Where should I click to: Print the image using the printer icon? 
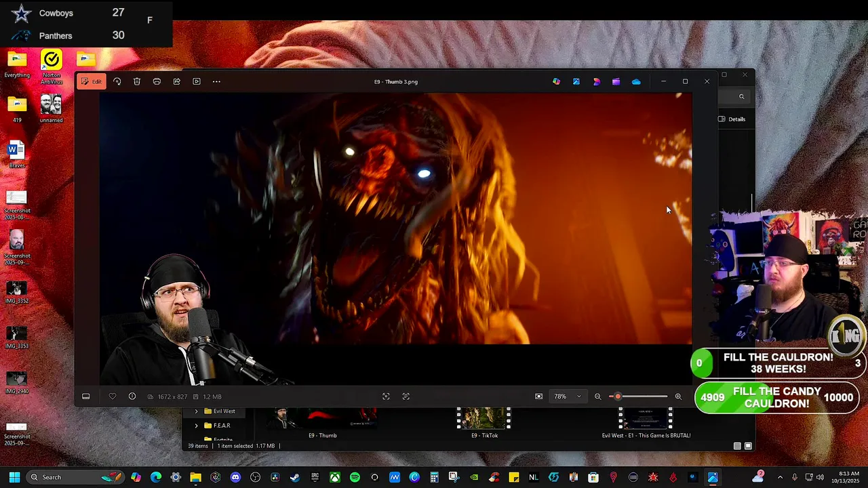pyautogui.click(x=157, y=81)
